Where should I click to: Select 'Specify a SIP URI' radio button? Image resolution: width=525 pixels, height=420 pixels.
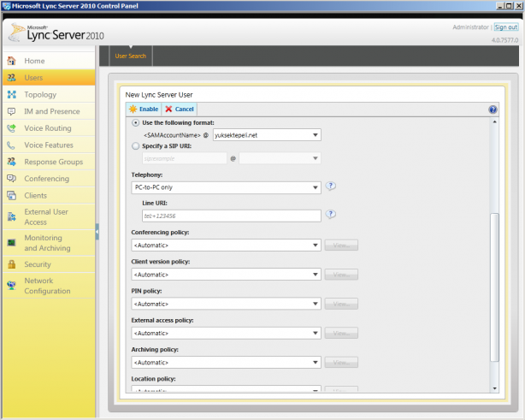pyautogui.click(x=135, y=146)
